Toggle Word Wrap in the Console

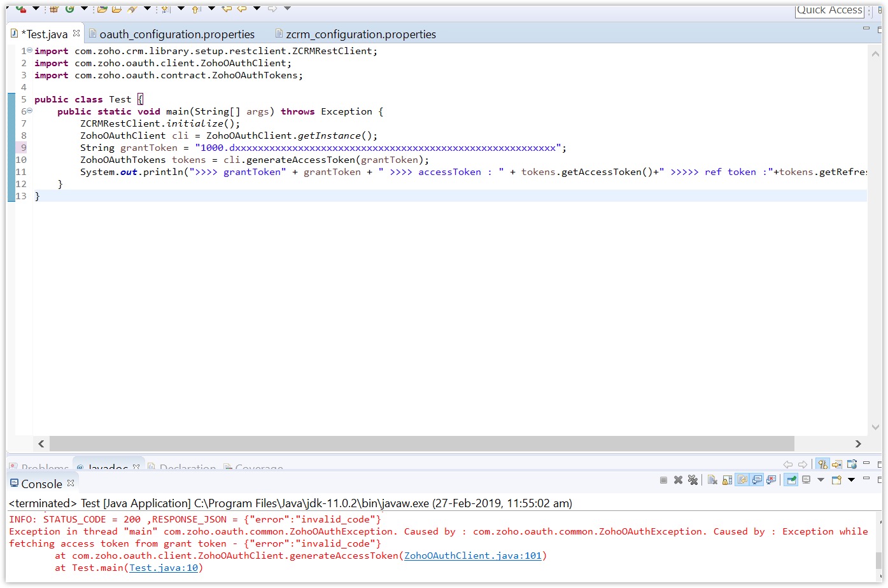pos(742,479)
